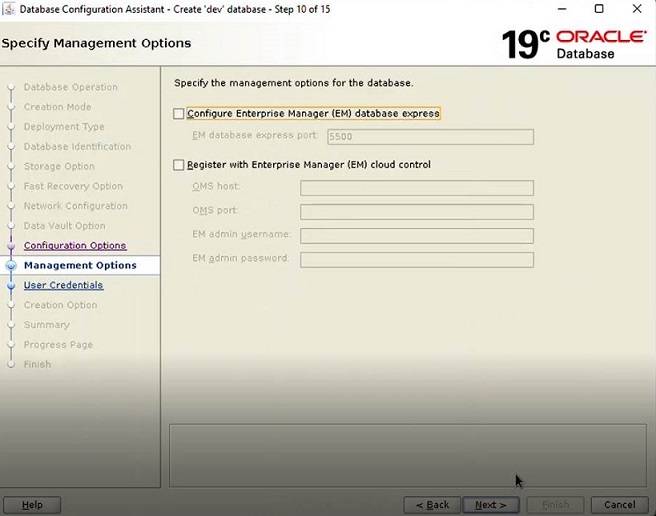Image resolution: width=656 pixels, height=516 pixels.
Task: Select Progress Page step
Action: tap(58, 345)
